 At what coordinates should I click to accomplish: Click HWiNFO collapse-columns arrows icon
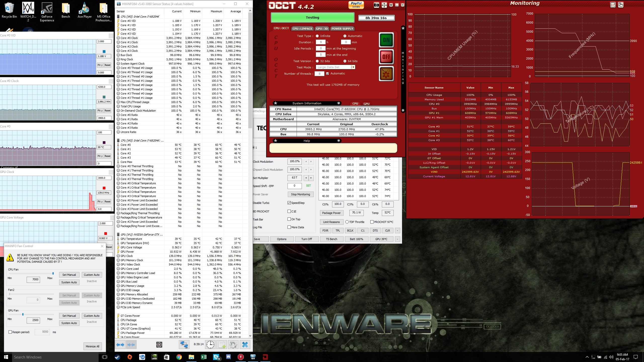[x=131, y=345]
